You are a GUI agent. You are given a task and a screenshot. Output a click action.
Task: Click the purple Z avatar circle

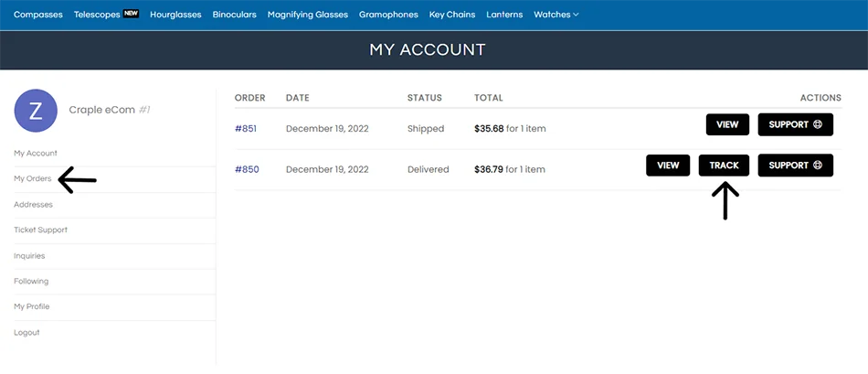36,111
